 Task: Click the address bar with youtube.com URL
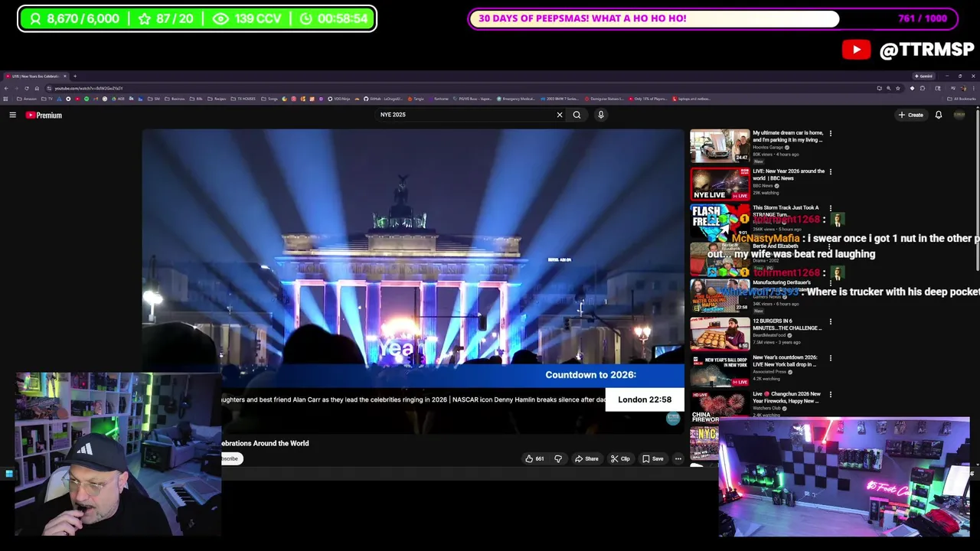click(459, 88)
